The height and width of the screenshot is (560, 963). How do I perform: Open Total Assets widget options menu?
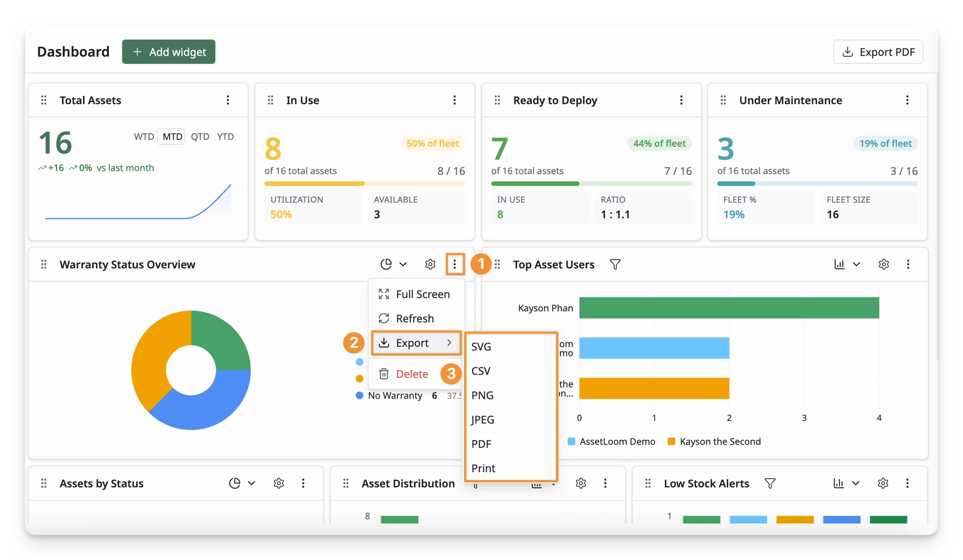pyautogui.click(x=228, y=100)
